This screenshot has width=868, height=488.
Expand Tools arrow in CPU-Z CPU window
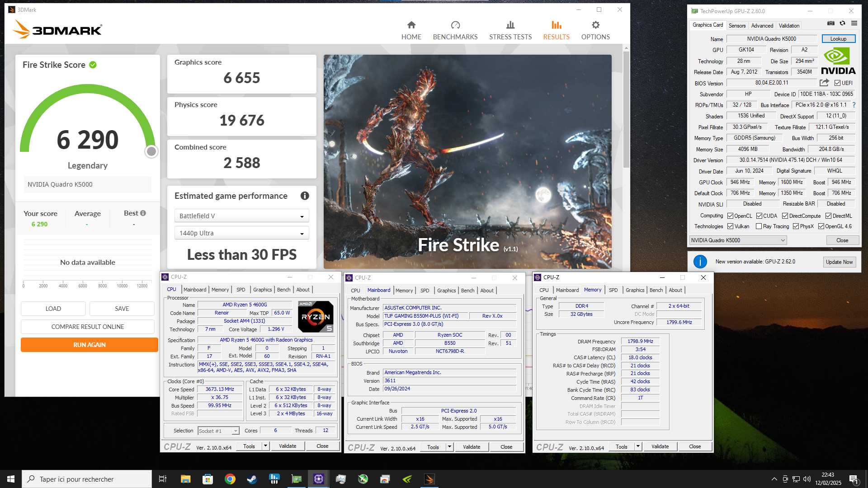(x=266, y=446)
